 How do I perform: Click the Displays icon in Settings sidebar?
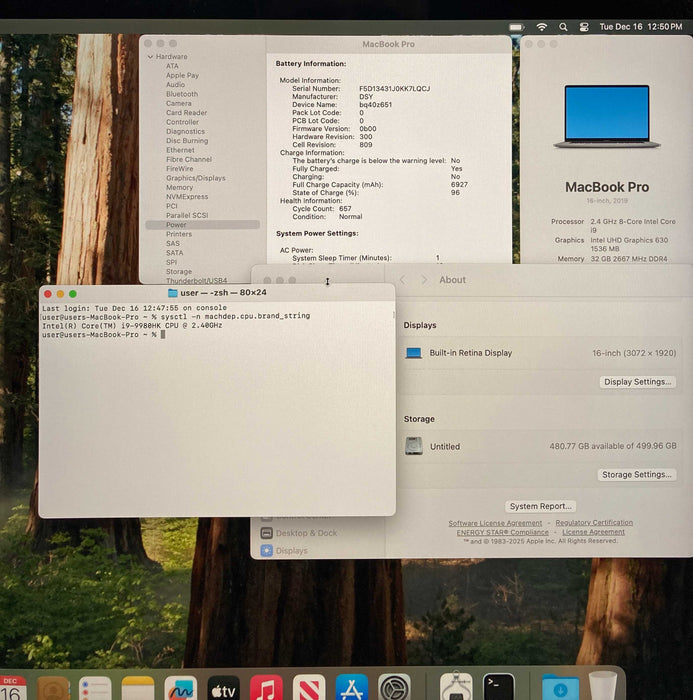point(267,550)
